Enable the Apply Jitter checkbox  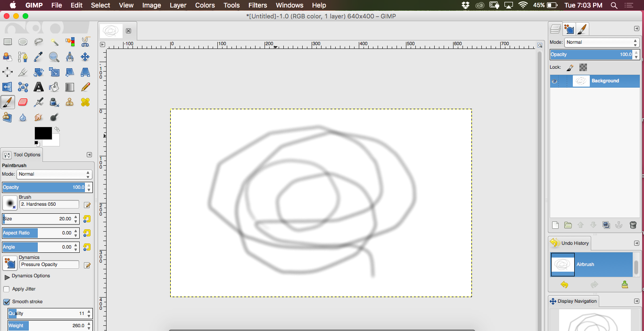[7, 289]
